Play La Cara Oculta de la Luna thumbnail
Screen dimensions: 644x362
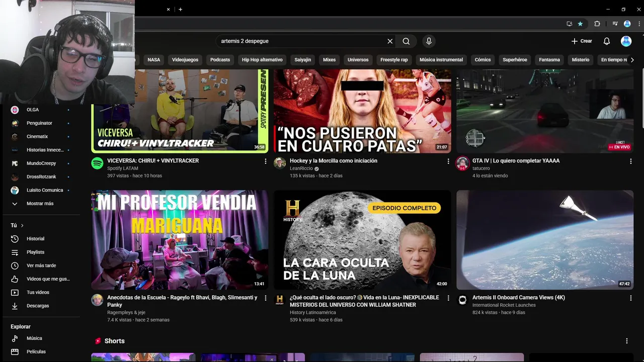point(362,240)
